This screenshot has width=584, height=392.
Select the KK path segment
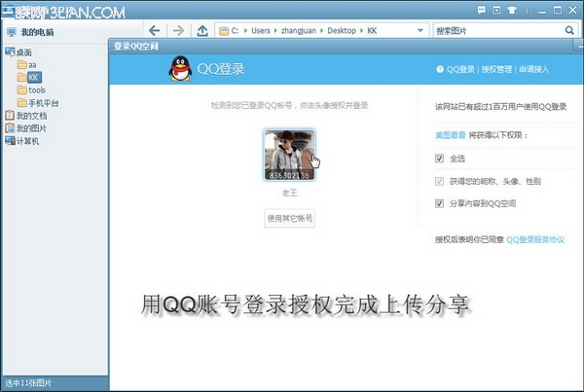pyautogui.click(x=372, y=30)
